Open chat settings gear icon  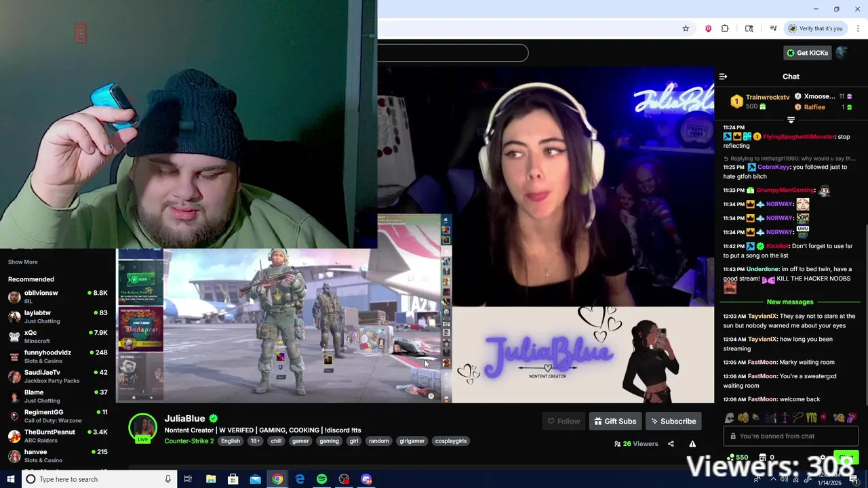click(823, 458)
